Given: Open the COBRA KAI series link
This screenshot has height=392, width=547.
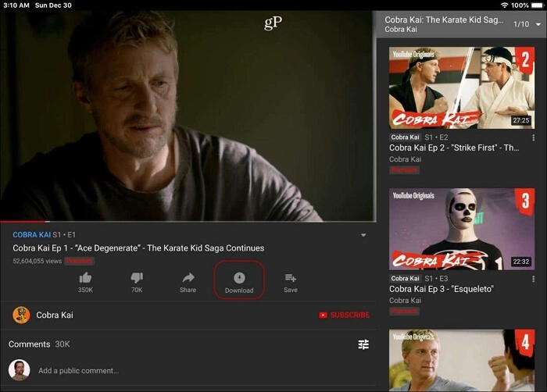Looking at the screenshot, I should click(31, 234).
